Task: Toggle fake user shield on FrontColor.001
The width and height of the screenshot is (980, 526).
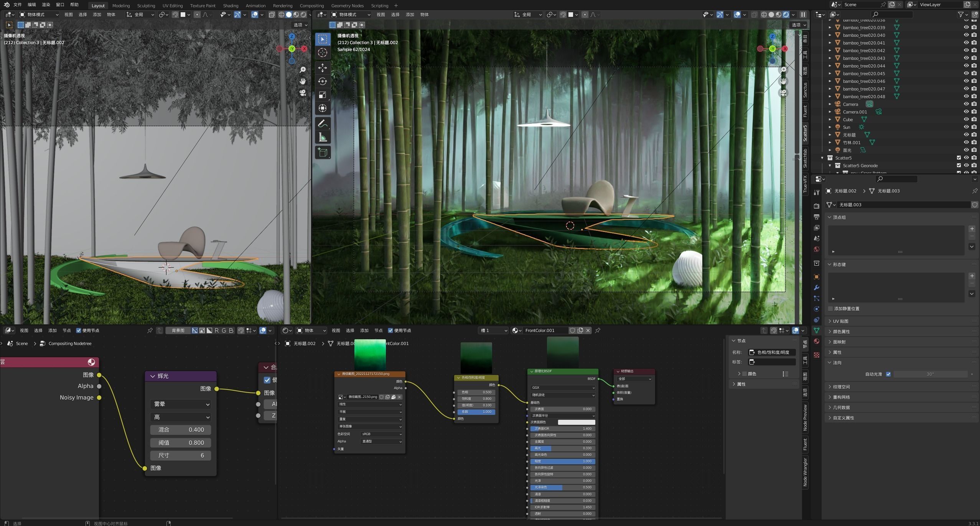Action: pyautogui.click(x=573, y=330)
